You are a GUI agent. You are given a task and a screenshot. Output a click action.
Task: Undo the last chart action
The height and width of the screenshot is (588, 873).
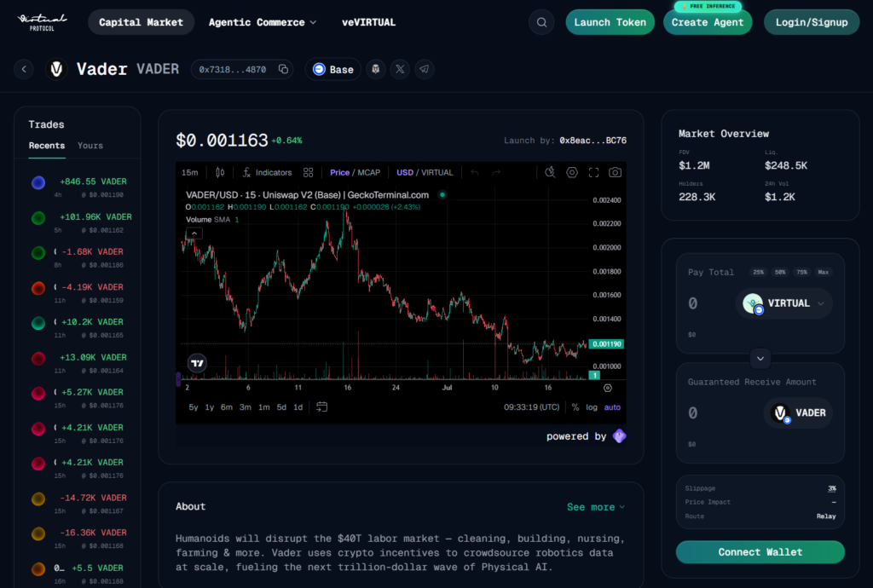[x=474, y=172]
